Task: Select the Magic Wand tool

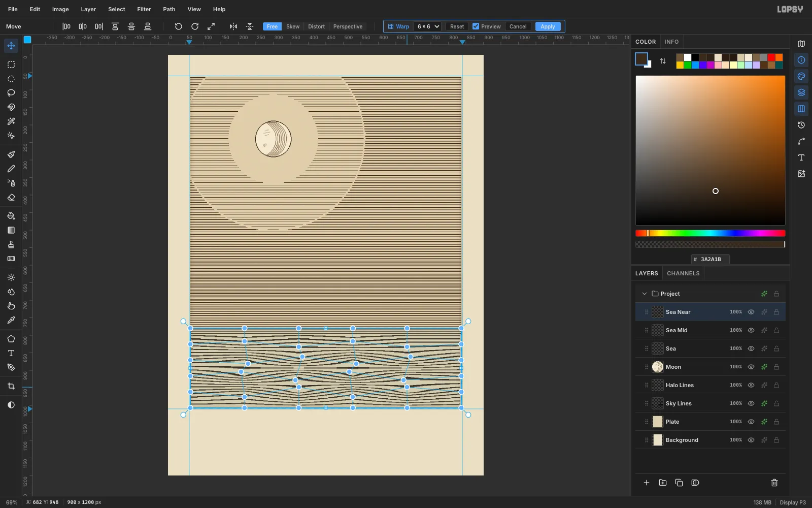Action: (x=11, y=121)
